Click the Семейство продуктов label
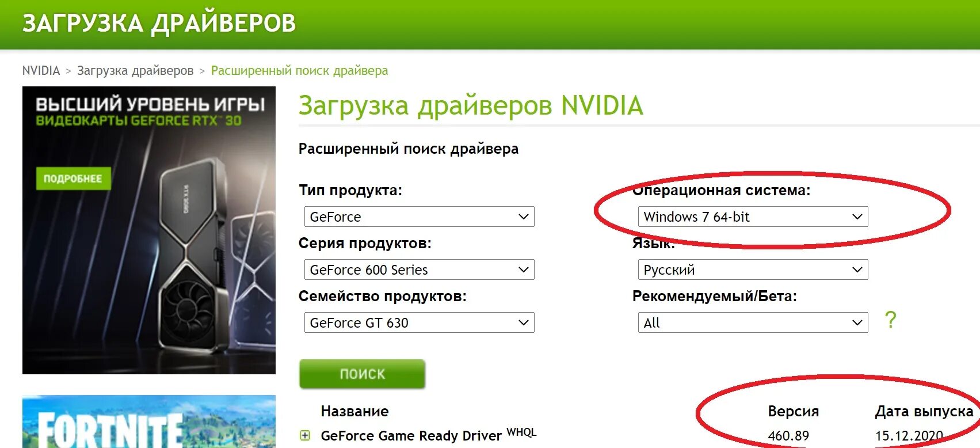 click(x=383, y=296)
